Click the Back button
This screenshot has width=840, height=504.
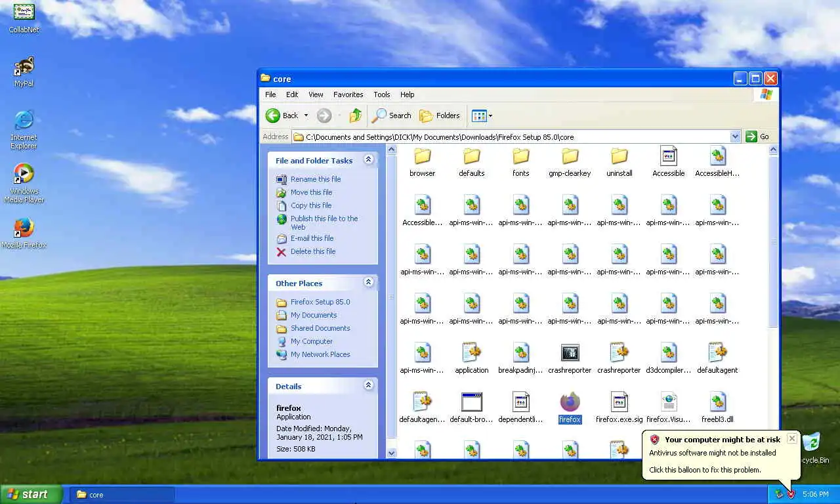pyautogui.click(x=282, y=115)
